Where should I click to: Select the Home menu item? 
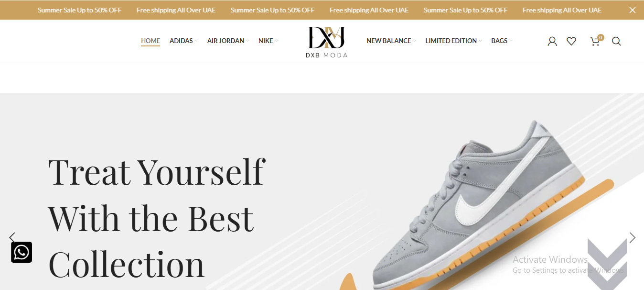coord(150,41)
